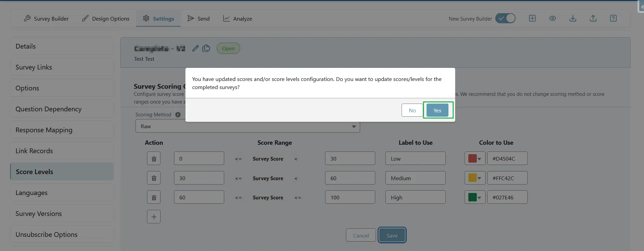Switch to Design Options tab
The image size is (644, 251).
click(x=106, y=19)
